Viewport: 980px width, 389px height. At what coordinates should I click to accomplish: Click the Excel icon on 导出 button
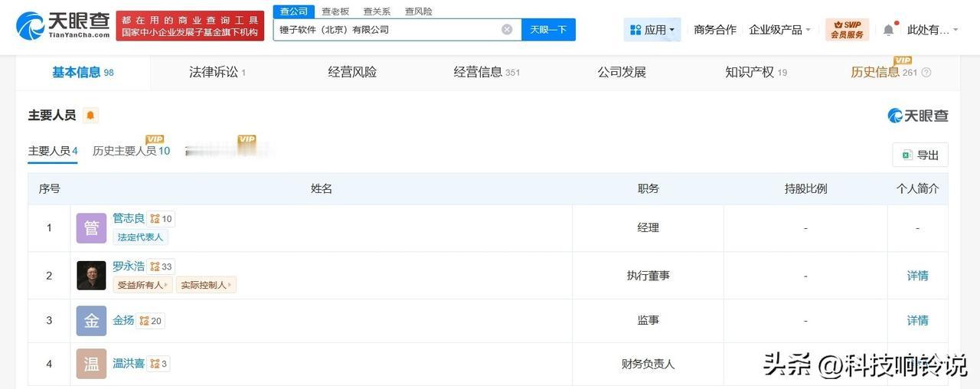906,155
